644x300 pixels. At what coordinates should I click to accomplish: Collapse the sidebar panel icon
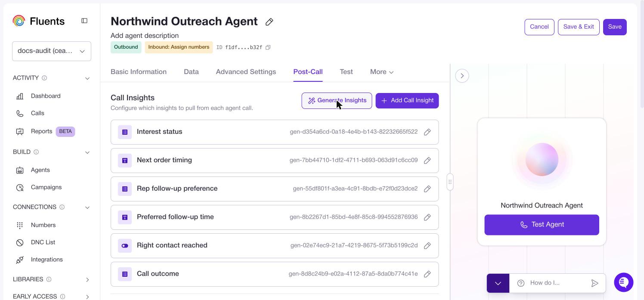click(84, 21)
